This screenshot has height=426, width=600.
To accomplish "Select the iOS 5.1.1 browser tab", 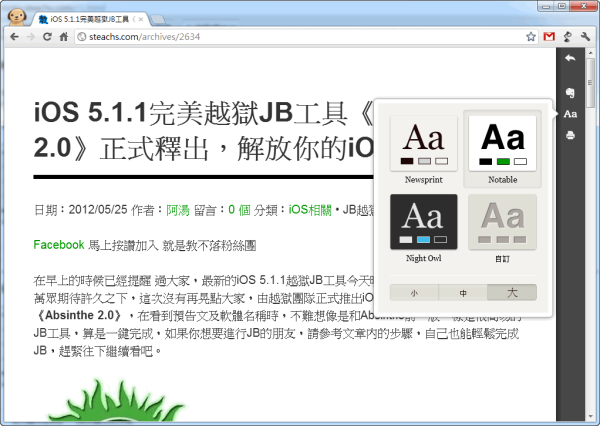I will click(x=90, y=19).
